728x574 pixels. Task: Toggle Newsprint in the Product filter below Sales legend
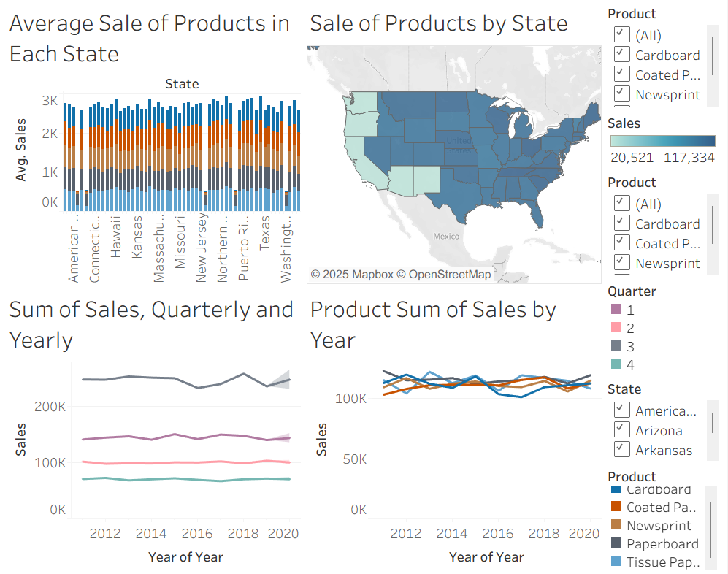pyautogui.click(x=622, y=263)
